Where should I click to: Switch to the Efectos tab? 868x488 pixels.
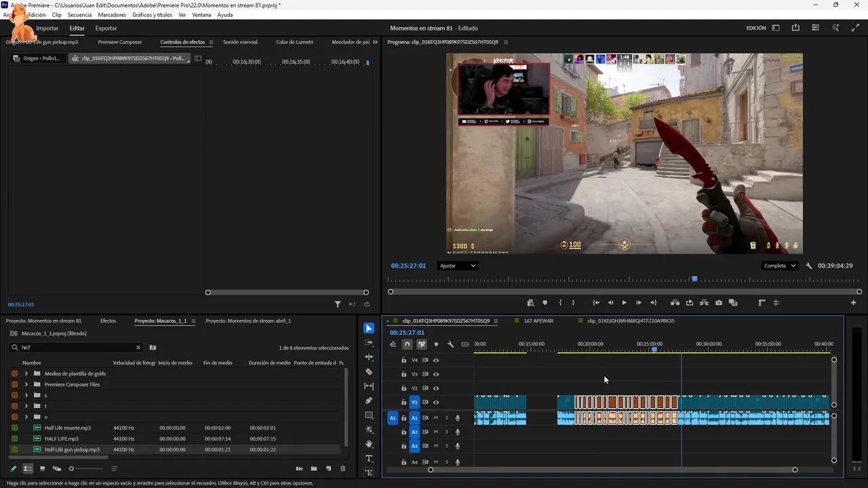108,321
